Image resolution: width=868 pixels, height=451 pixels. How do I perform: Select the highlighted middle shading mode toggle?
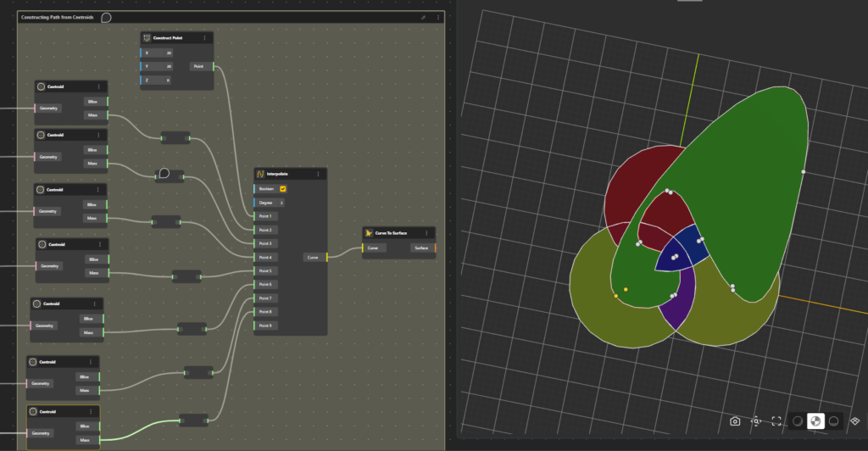(815, 421)
